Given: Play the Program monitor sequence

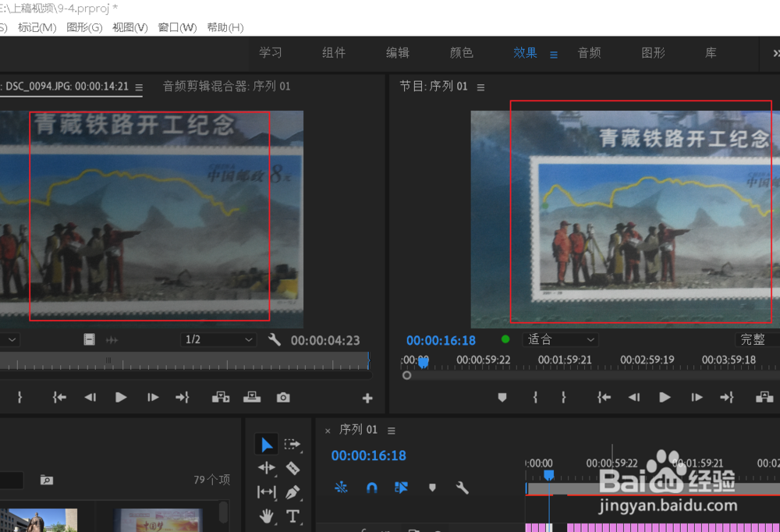Looking at the screenshot, I should pos(665,397).
